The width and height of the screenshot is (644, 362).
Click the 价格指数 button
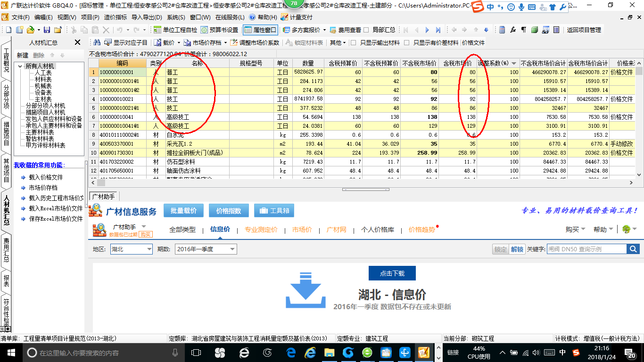pos(229,211)
